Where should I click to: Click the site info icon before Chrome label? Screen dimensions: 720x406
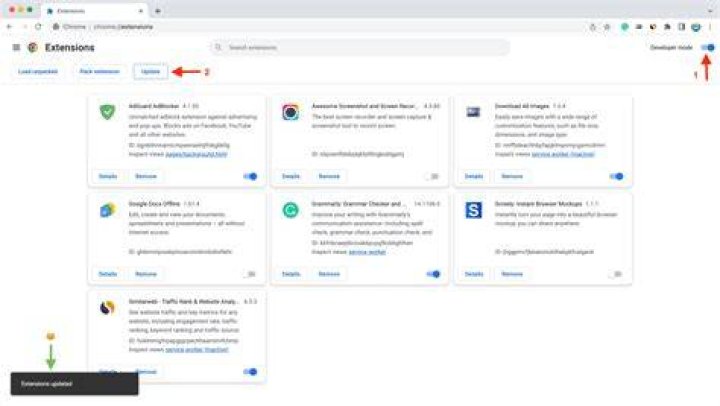click(56, 27)
